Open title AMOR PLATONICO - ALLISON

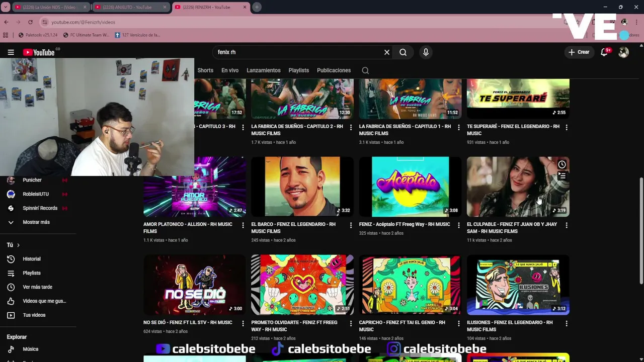pyautogui.click(x=188, y=228)
